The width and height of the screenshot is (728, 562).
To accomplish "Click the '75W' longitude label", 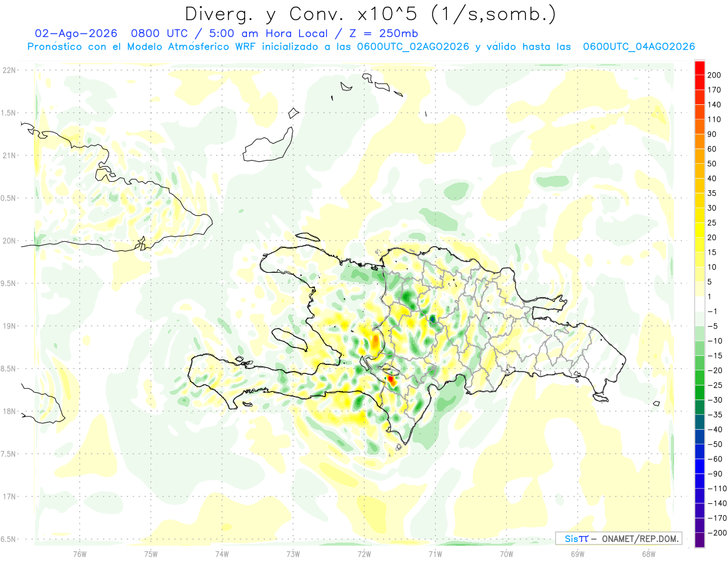I will [x=151, y=553].
